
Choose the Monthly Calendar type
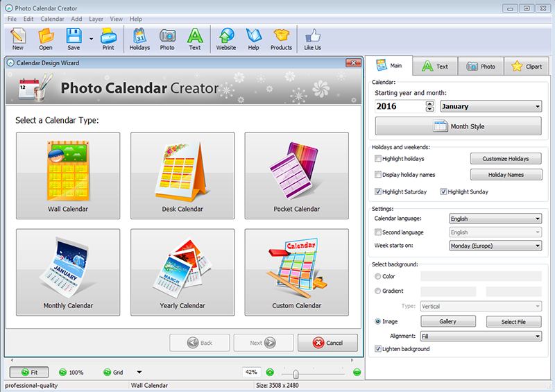tap(68, 272)
